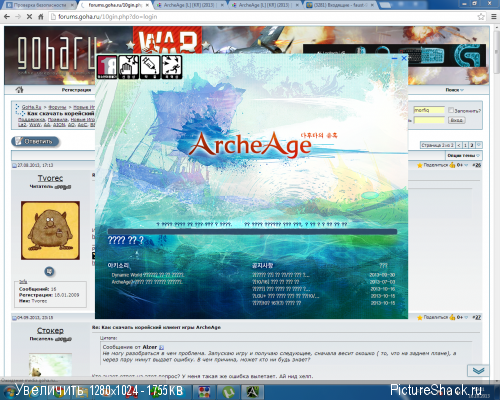Click the empty password input field
The image size is (500, 400).
[429, 120]
